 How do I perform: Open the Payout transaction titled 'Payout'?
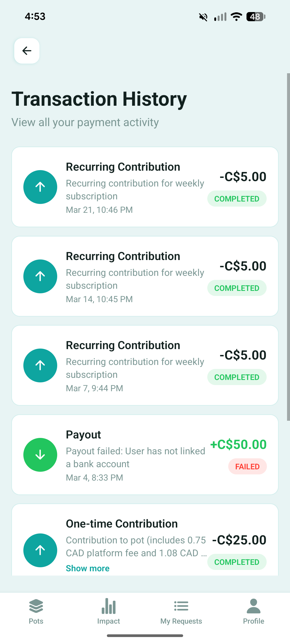tap(83, 434)
